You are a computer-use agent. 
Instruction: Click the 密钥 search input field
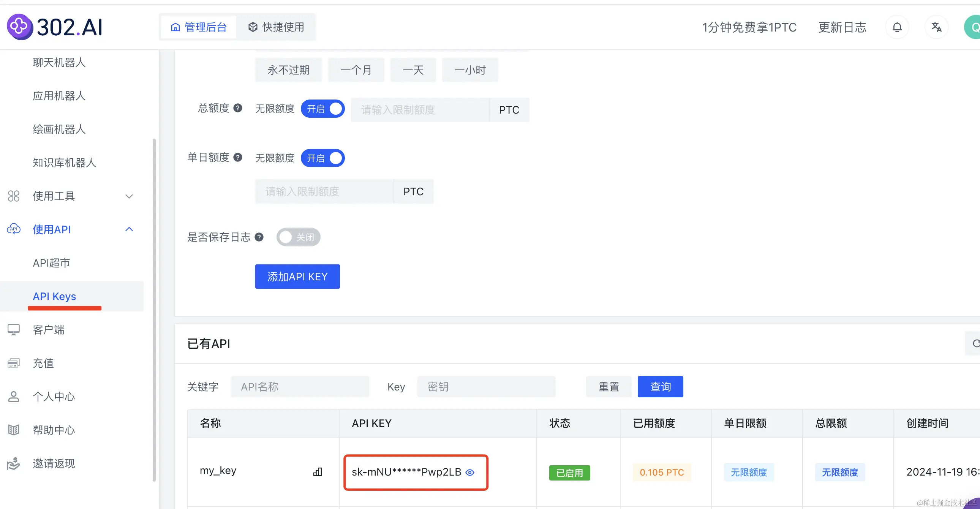(486, 387)
